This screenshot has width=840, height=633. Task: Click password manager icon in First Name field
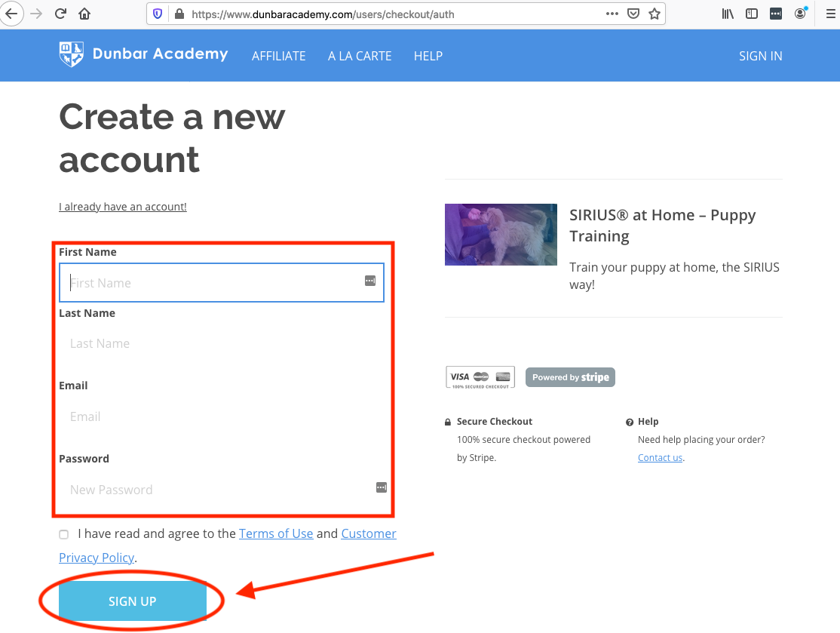370,281
